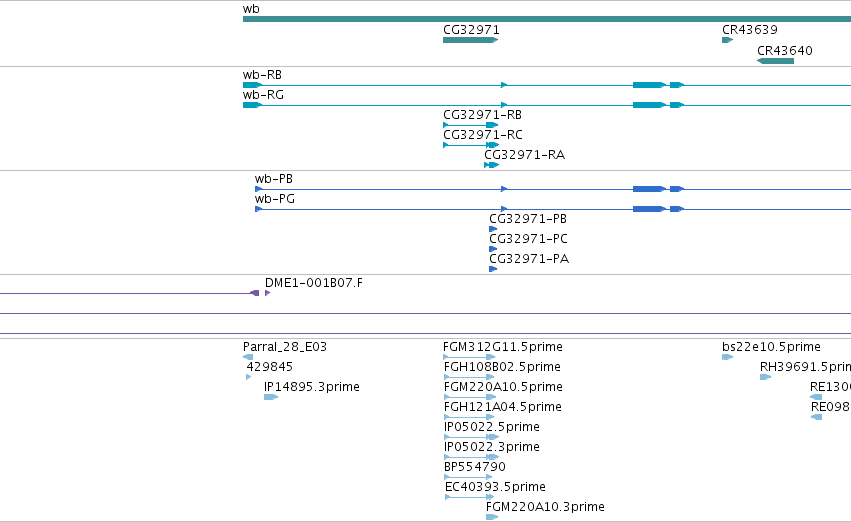Click the CG32971-PA protein glyph
This screenshot has height=522, width=851.
[x=493, y=269]
